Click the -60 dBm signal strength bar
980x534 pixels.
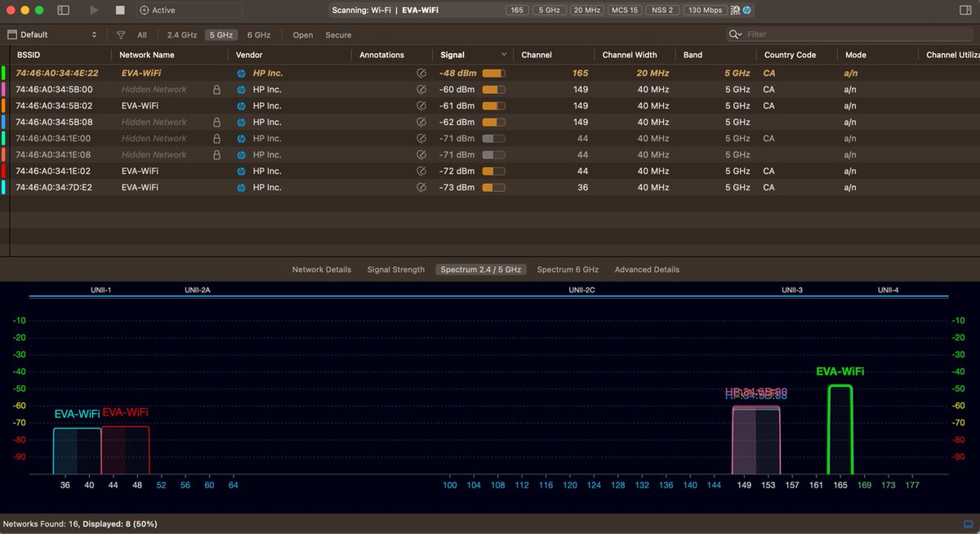point(493,90)
